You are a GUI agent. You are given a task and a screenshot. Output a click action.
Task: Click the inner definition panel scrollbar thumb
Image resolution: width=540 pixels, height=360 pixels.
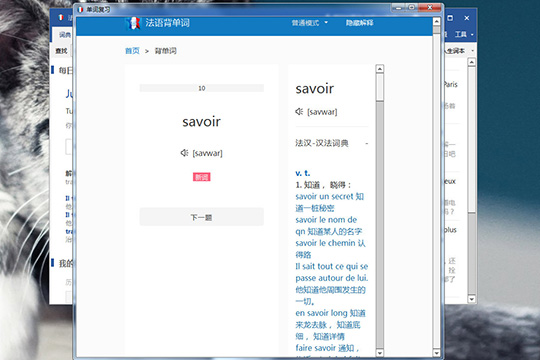pos(380,88)
